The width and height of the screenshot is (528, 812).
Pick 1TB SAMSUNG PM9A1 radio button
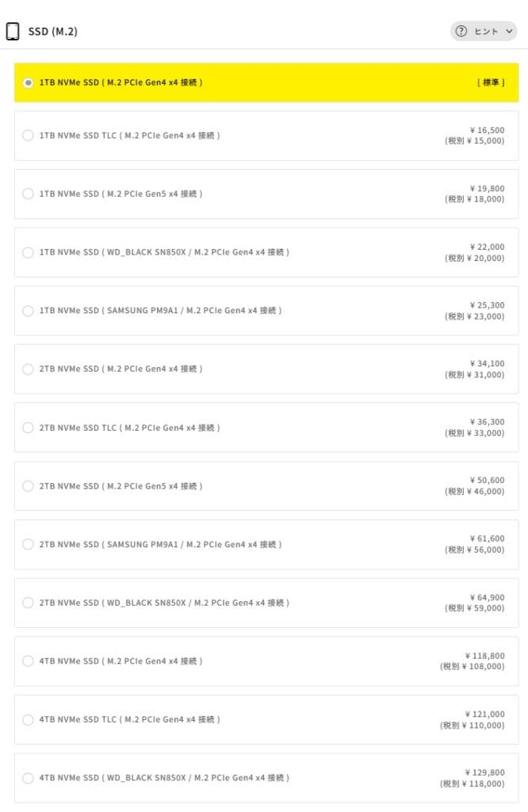coord(29,311)
